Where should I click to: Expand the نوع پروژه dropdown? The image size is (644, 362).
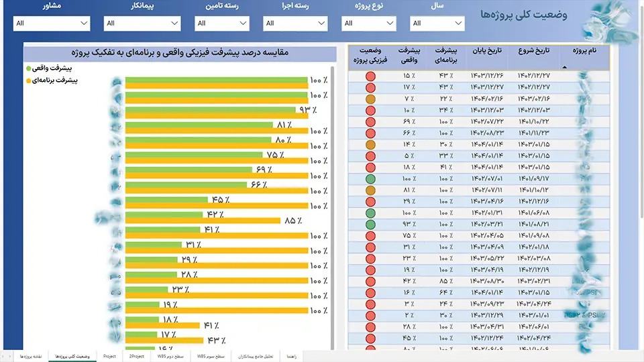coord(368,23)
